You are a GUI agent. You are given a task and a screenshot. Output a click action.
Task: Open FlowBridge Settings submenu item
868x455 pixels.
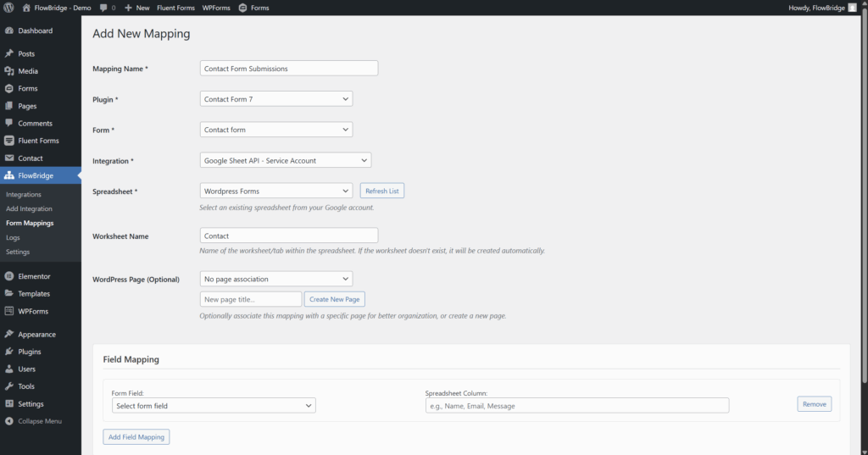point(18,252)
